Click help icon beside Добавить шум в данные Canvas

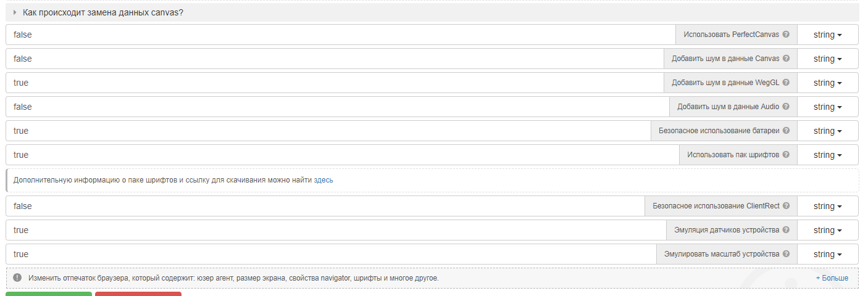click(786, 59)
